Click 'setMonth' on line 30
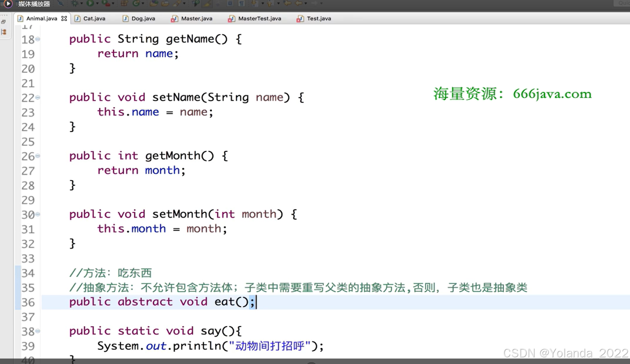This screenshot has height=364, width=630. pos(180,214)
